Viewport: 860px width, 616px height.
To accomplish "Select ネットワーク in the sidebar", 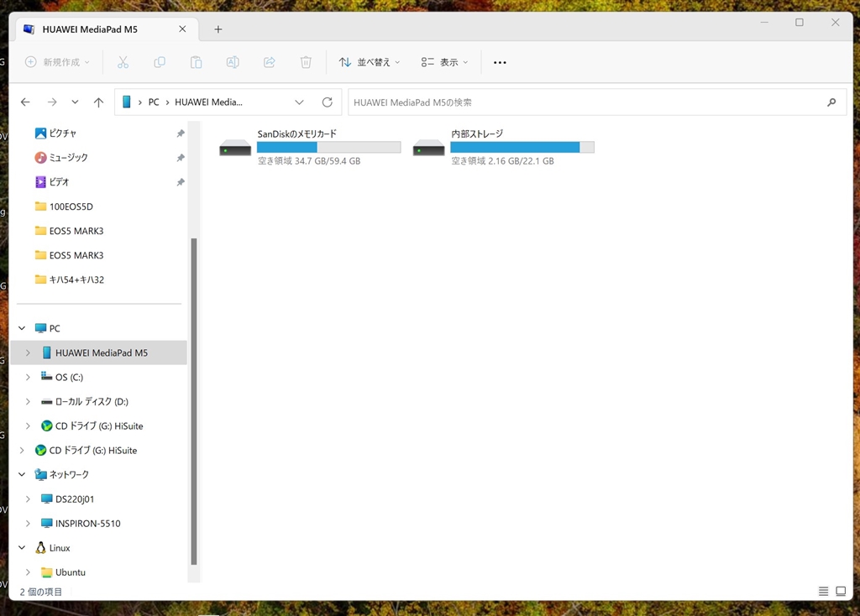I will 69,475.
